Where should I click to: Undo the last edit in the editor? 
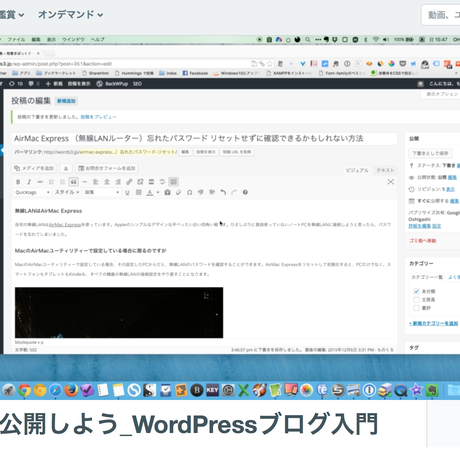pos(223,192)
